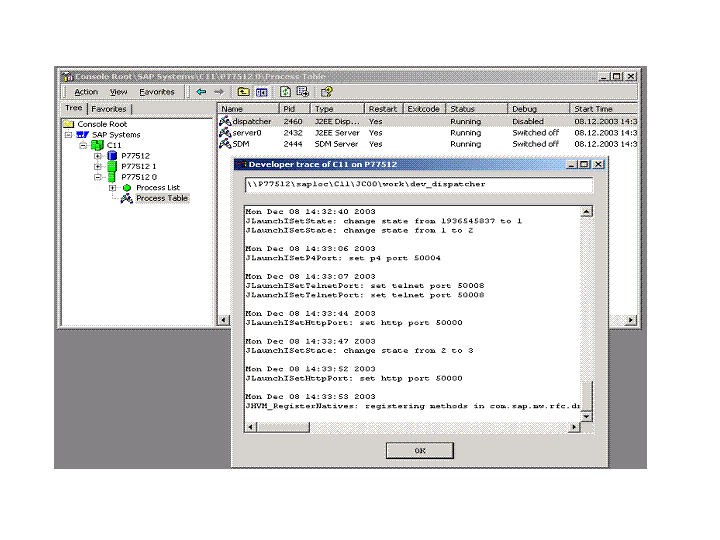Collapse the C11 tree node
The image size is (720, 540).
point(83,145)
